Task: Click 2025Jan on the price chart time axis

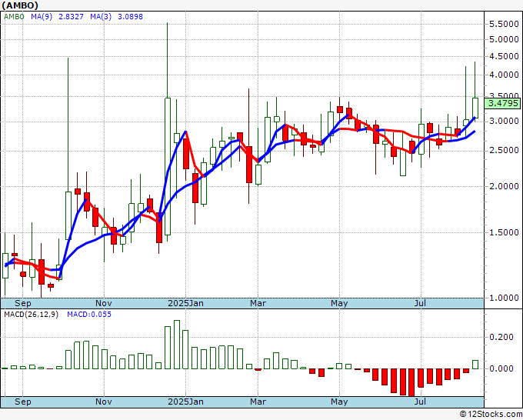Action: pos(186,303)
